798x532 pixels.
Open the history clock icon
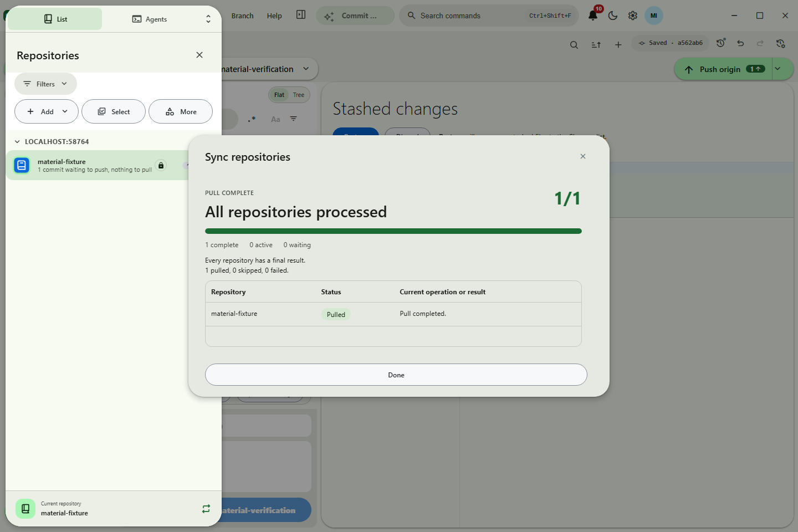tap(721, 43)
